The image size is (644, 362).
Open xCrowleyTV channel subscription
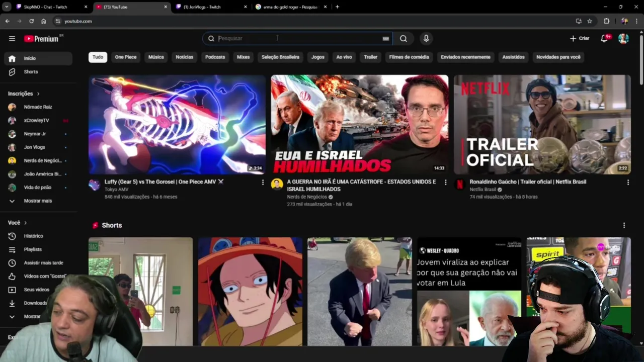(x=38, y=121)
